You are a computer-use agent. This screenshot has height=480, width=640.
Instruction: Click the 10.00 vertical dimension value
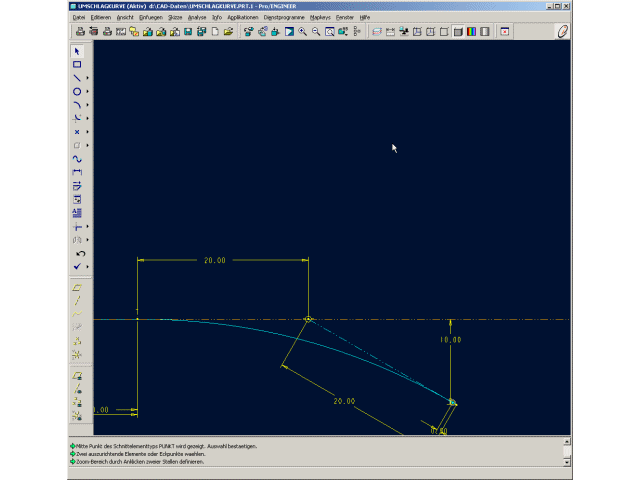click(451, 340)
